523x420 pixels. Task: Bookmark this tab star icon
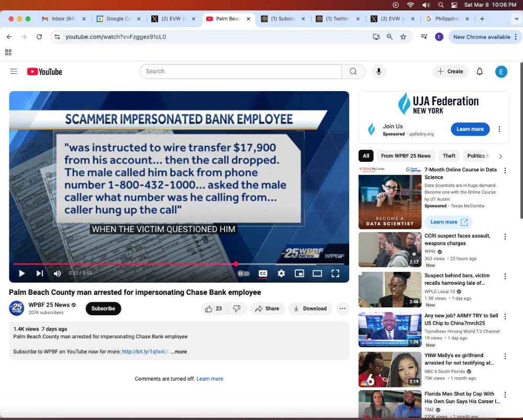click(403, 37)
